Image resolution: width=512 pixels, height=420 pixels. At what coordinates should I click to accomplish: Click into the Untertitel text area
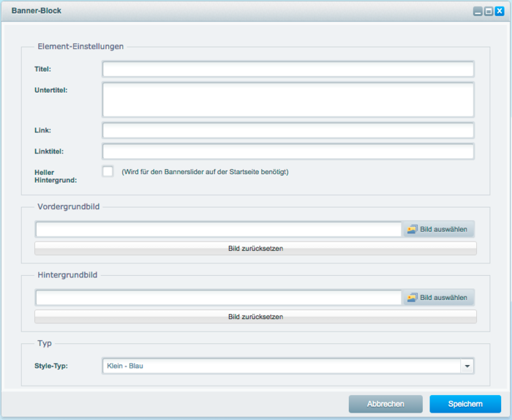tap(288, 100)
